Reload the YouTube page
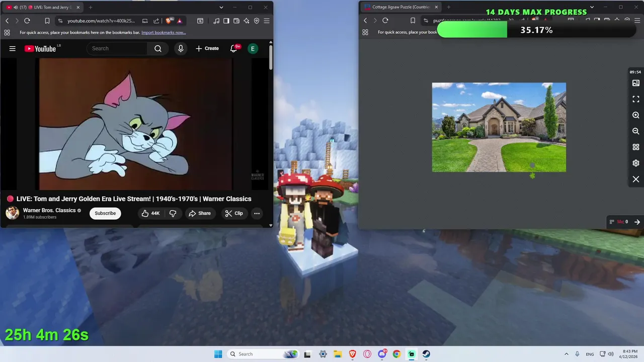This screenshot has height=362, width=644. click(x=27, y=21)
